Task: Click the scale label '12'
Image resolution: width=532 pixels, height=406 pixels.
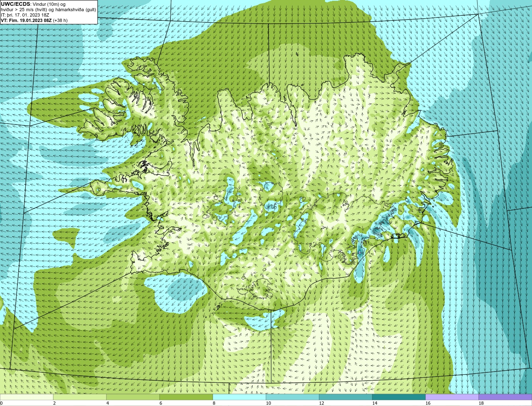Action: [x=322, y=403]
